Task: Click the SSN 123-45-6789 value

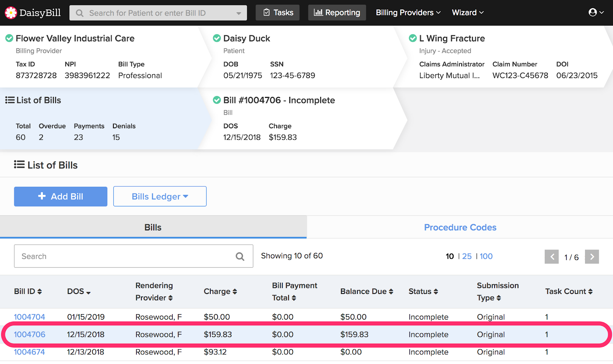Action: pos(293,75)
